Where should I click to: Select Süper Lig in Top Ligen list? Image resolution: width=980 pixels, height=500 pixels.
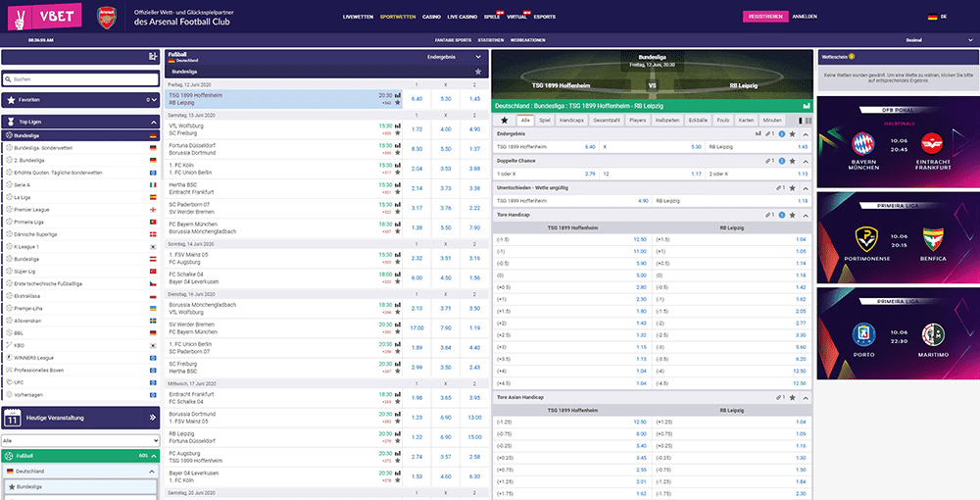click(x=80, y=272)
